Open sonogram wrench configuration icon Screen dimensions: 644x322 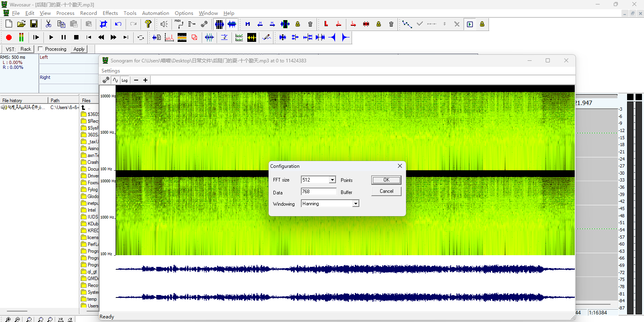point(106,80)
